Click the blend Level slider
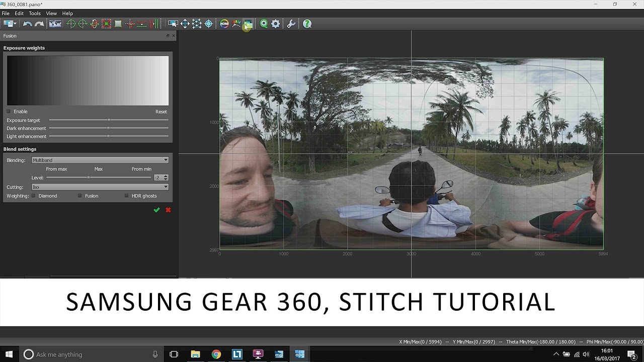Viewport: 644px width, 362px height. [99, 177]
